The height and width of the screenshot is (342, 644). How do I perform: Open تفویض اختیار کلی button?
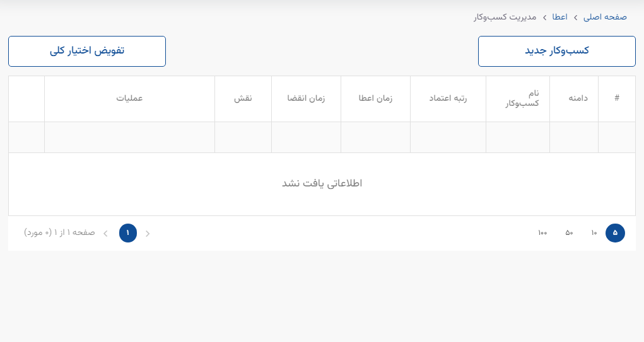click(87, 51)
